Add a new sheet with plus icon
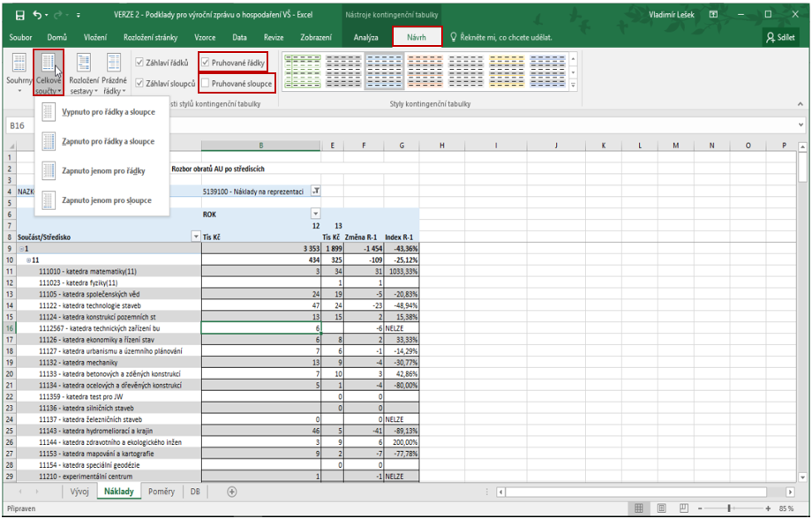This screenshot has width=812, height=519. coord(232,492)
